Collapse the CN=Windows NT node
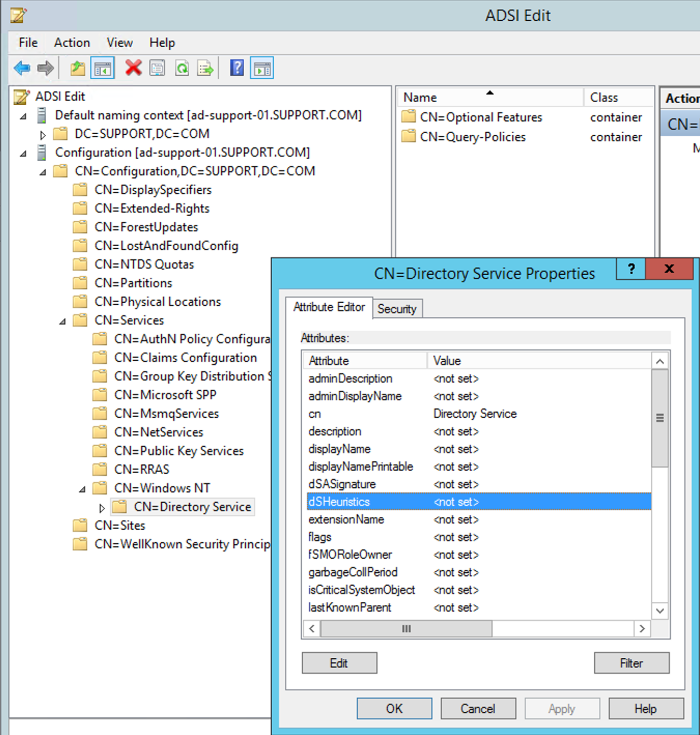The width and height of the screenshot is (700, 735). [82, 489]
